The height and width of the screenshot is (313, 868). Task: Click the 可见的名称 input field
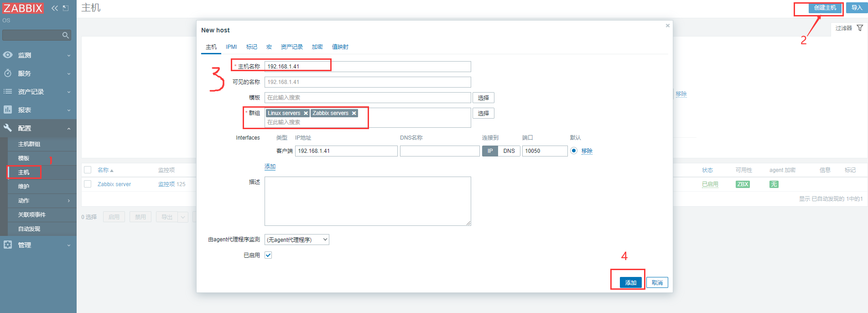coord(368,82)
